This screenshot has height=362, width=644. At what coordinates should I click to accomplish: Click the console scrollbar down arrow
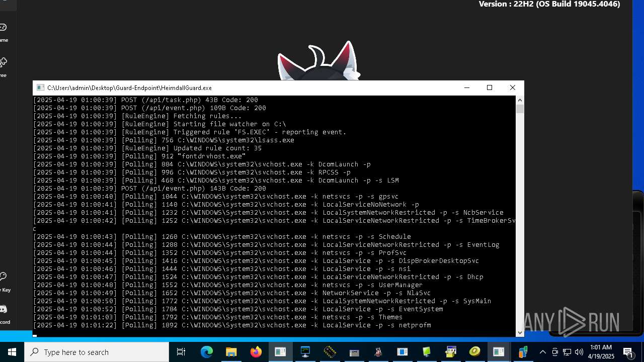click(520, 332)
